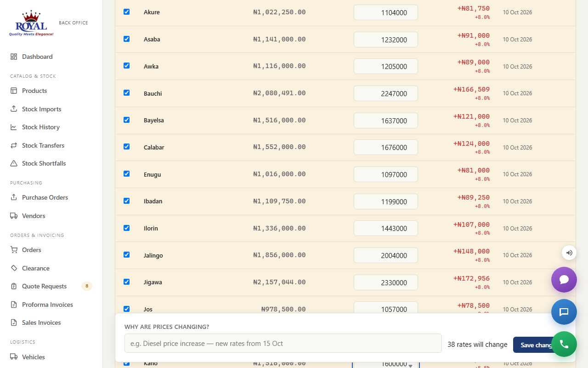Viewport: 588px width, 368px height.
Task: Click the Quote Requests clipboard icon
Action: pyautogui.click(x=14, y=286)
